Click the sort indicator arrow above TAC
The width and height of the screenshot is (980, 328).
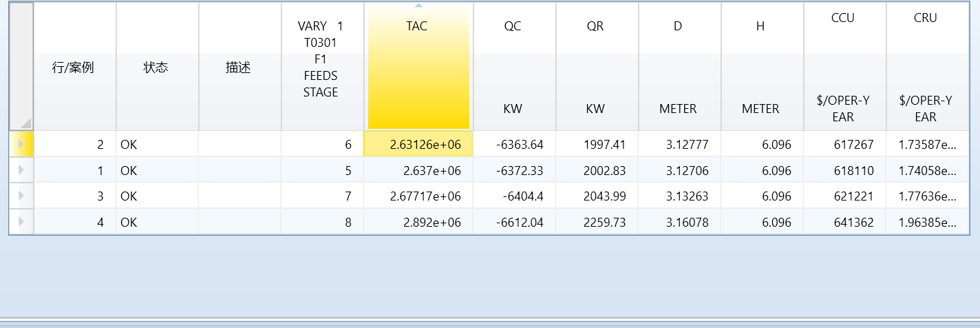(418, 6)
